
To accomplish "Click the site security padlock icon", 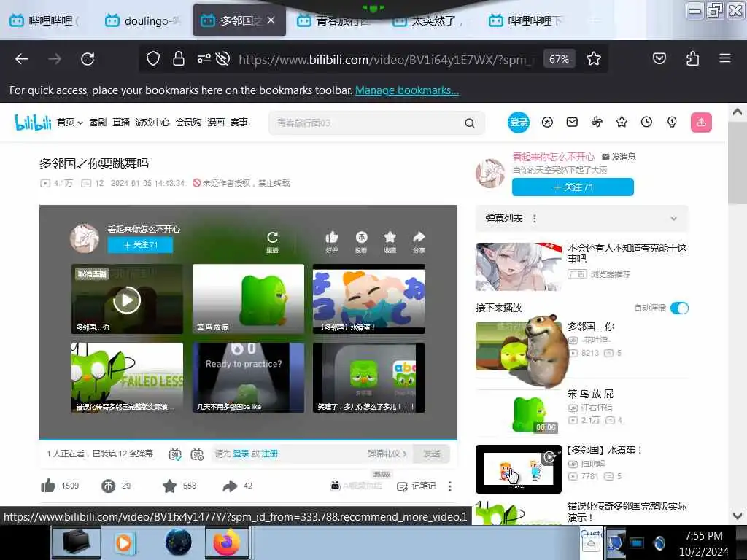I will coord(179,59).
